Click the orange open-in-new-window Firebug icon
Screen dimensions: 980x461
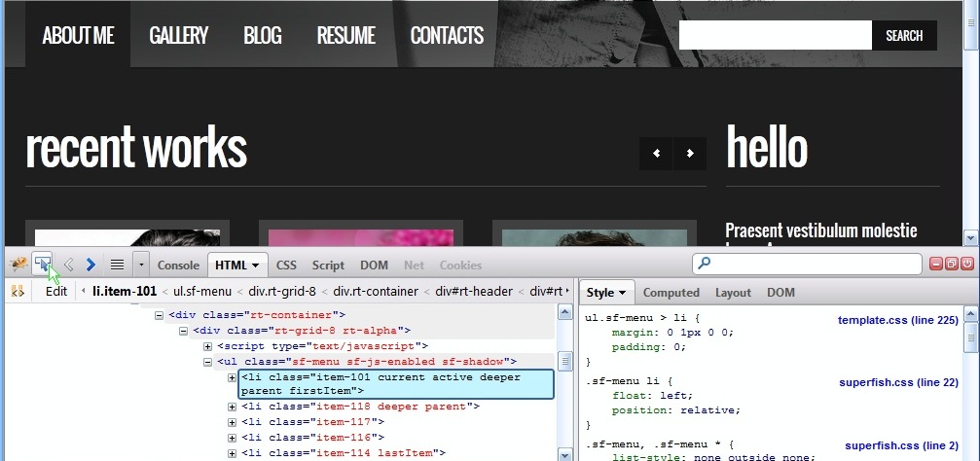click(952, 264)
